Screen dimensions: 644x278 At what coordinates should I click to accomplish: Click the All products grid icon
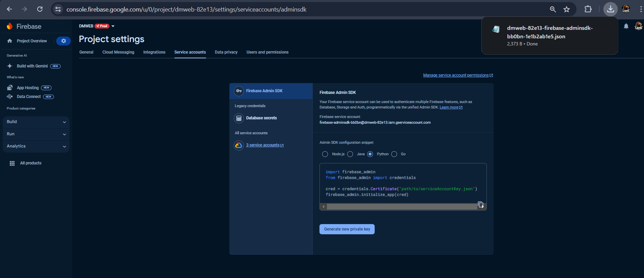click(x=12, y=163)
